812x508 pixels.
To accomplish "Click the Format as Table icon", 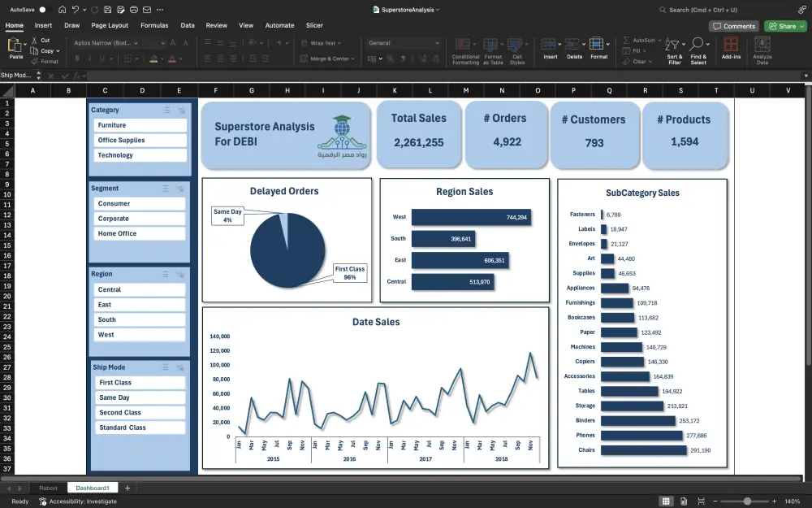I will pos(490,45).
